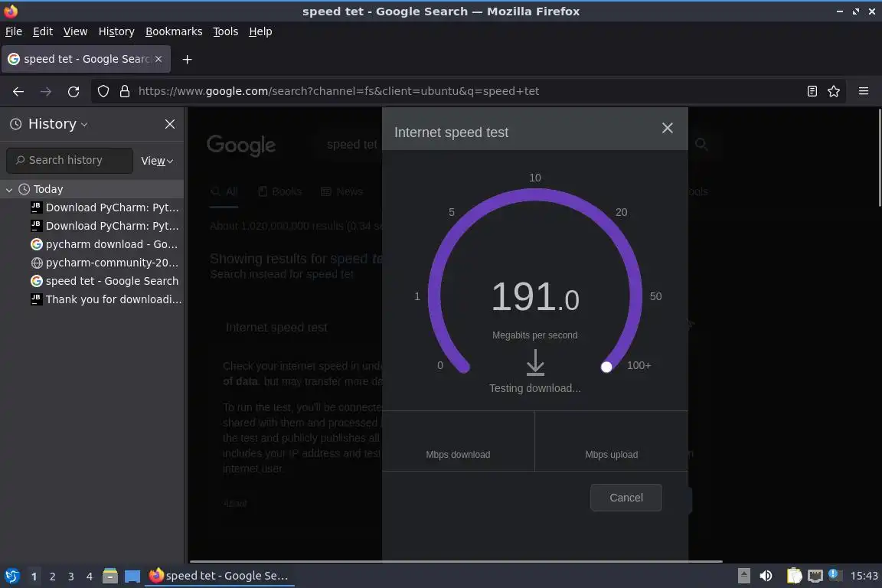
Task: Open the File menu
Action: pos(14,31)
